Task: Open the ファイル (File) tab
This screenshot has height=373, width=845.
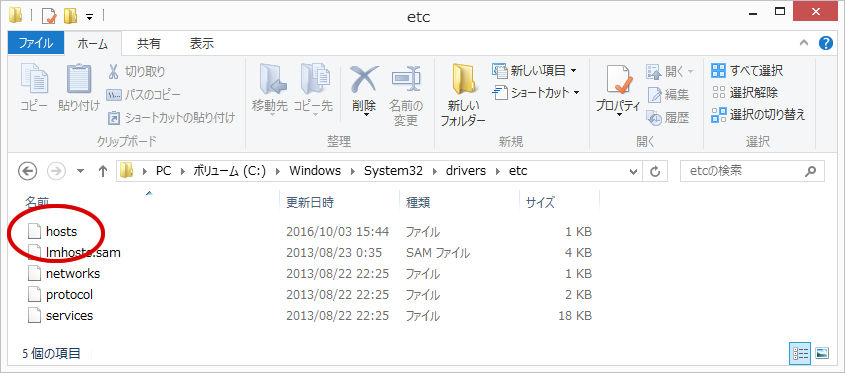Action: pos(36,44)
